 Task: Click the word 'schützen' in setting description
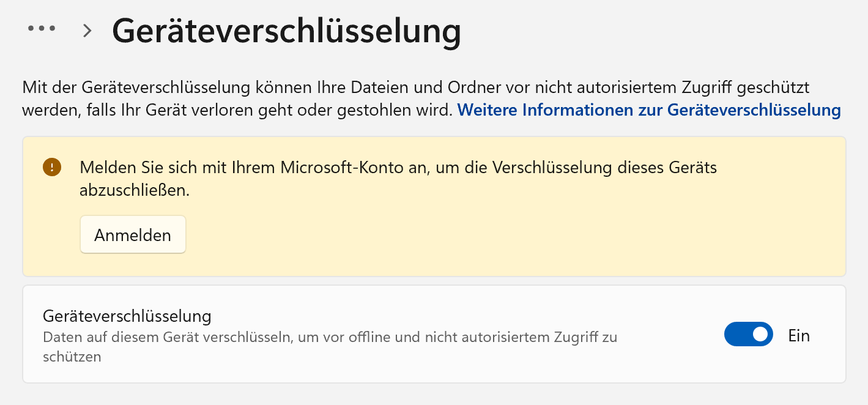[x=72, y=357]
